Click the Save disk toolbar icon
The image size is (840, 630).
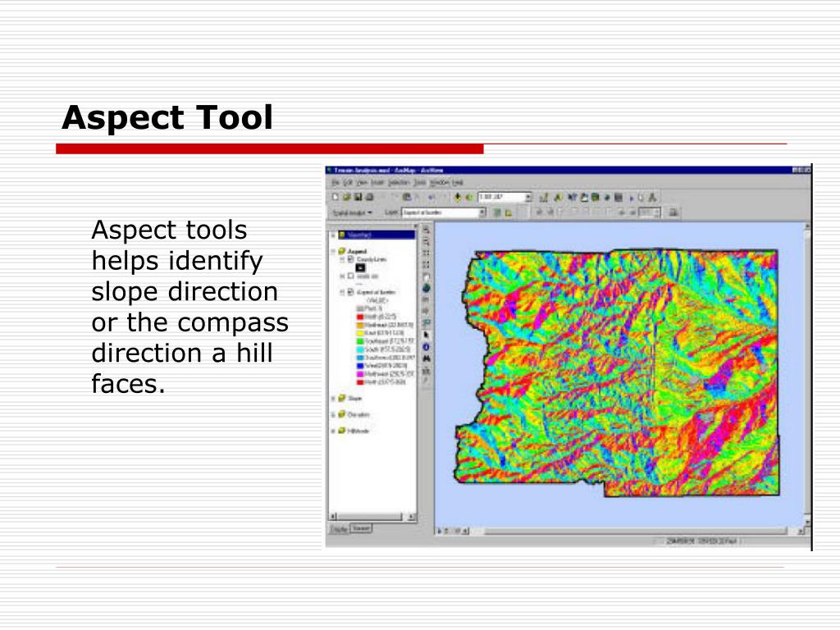(x=358, y=197)
